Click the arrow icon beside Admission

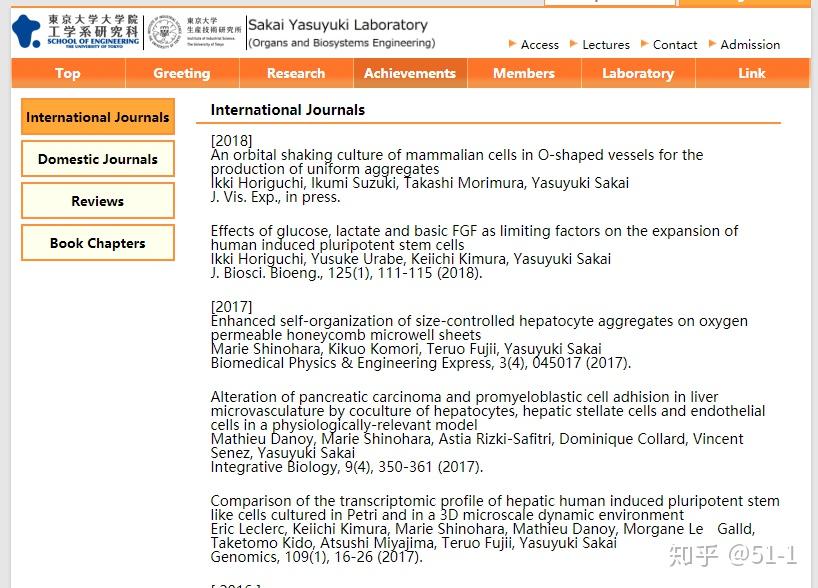coord(712,44)
